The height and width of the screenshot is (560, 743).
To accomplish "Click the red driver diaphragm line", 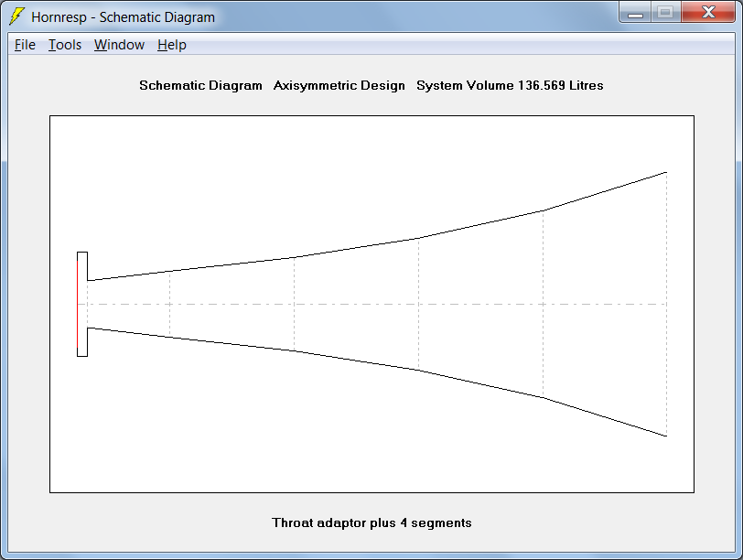I will (77, 304).
